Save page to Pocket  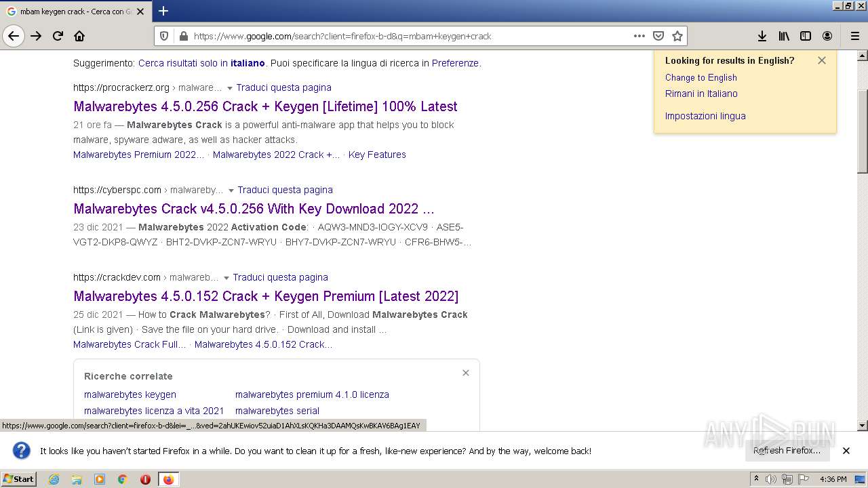[x=658, y=36]
